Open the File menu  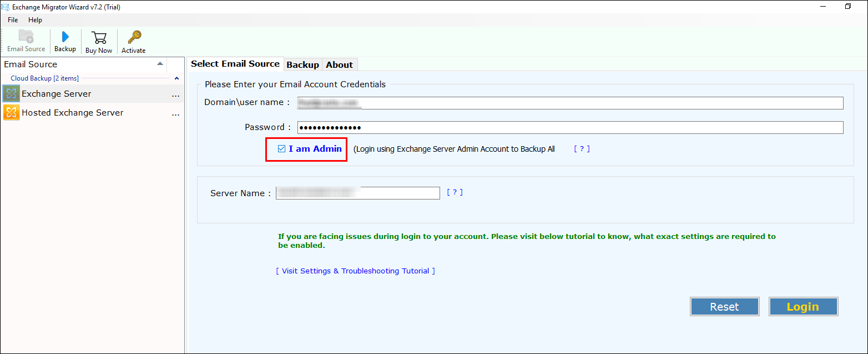coord(12,19)
